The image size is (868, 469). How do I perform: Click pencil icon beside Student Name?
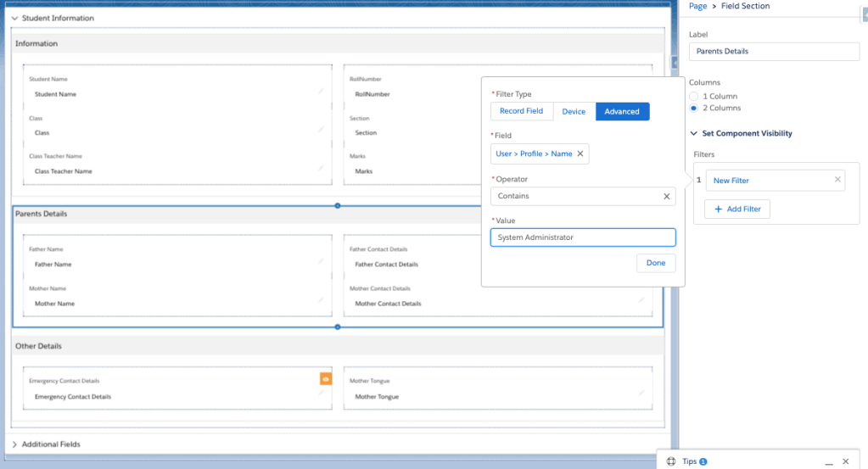321,90
